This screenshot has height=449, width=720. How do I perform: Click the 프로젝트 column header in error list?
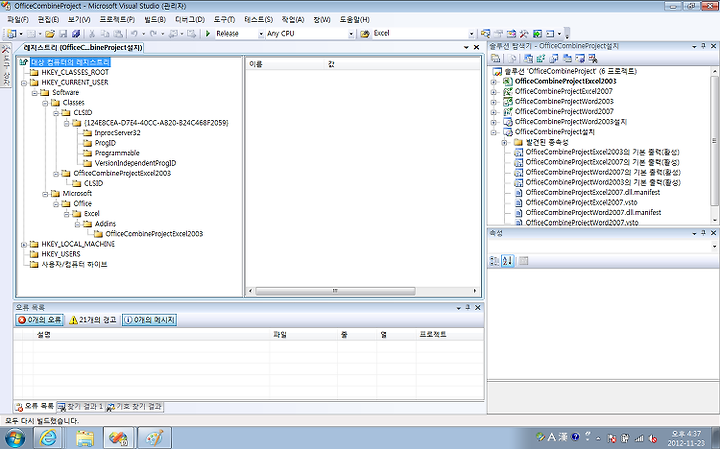click(x=450, y=335)
